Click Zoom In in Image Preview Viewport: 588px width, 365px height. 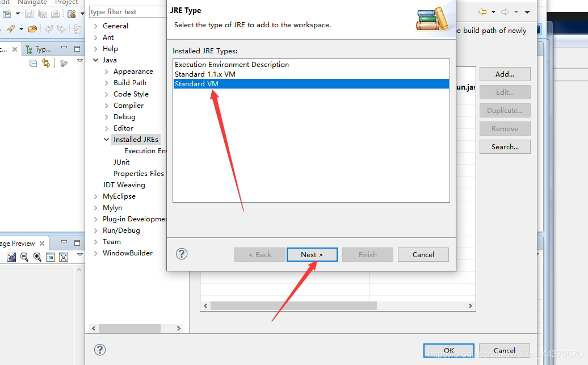click(x=37, y=257)
